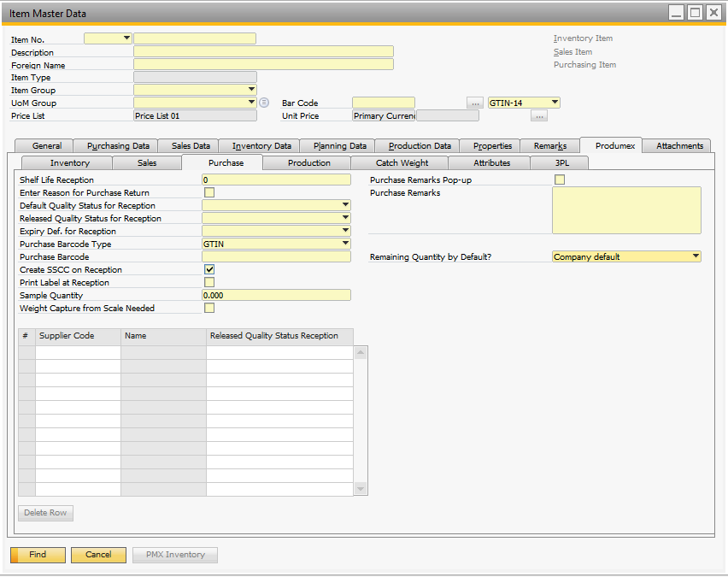Click the Cancel button
This screenshot has width=728, height=577.
98,555
